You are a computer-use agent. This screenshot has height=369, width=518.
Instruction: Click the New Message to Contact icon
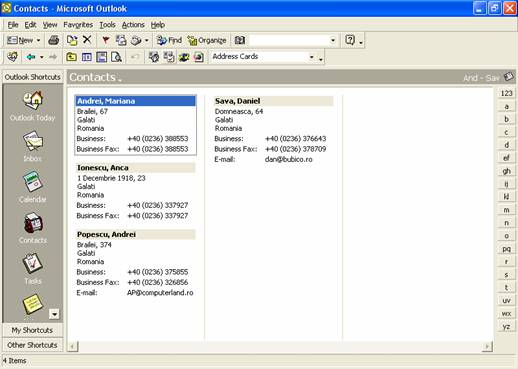coord(121,40)
